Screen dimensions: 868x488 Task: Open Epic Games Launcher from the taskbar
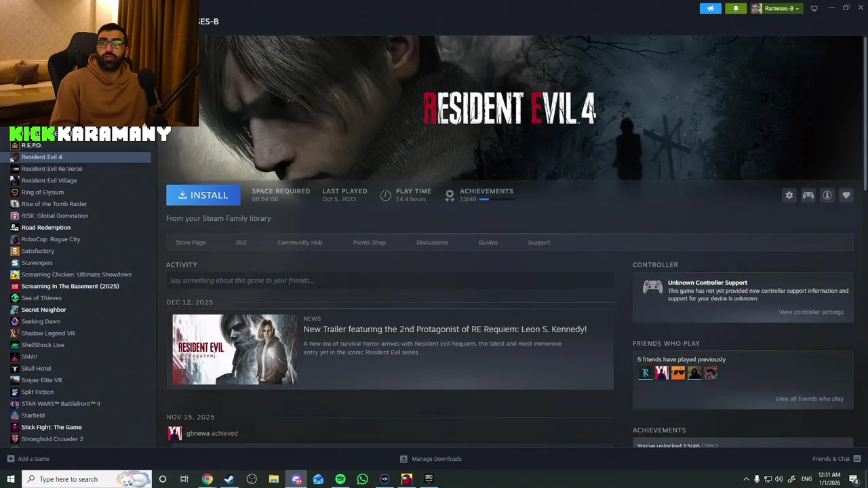[429, 479]
